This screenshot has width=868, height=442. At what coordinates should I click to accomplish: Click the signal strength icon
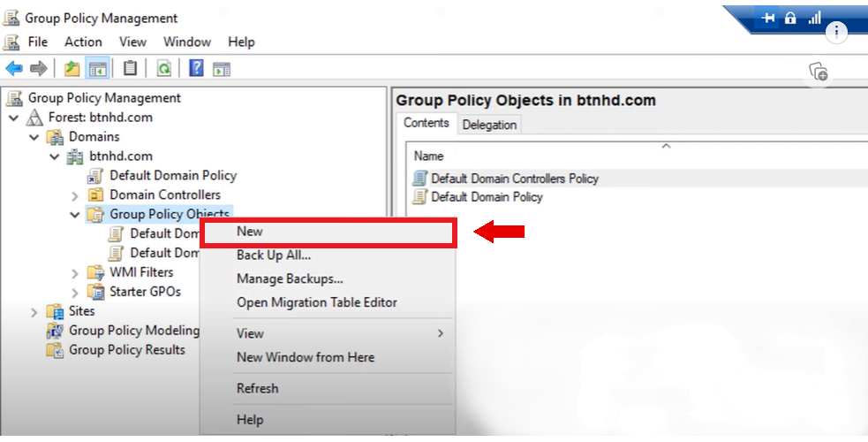(x=814, y=19)
